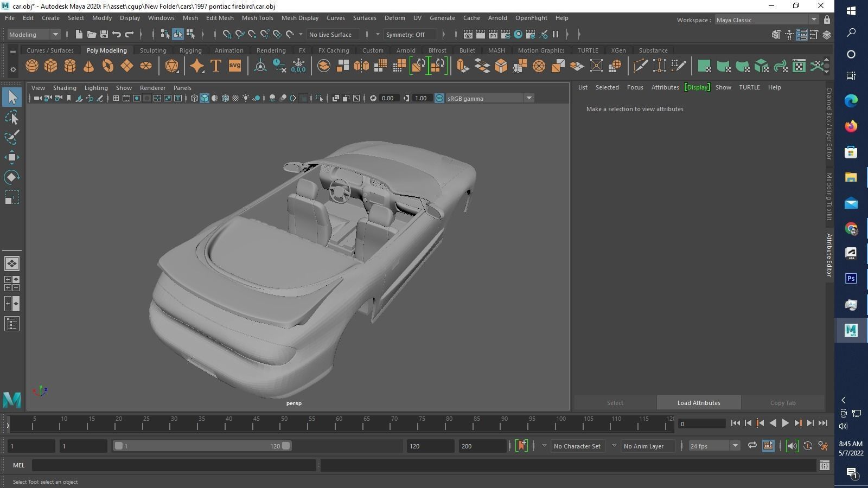Viewport: 868px width, 488px height.
Task: Toggle use all lights in the viewport
Action: tap(246, 98)
